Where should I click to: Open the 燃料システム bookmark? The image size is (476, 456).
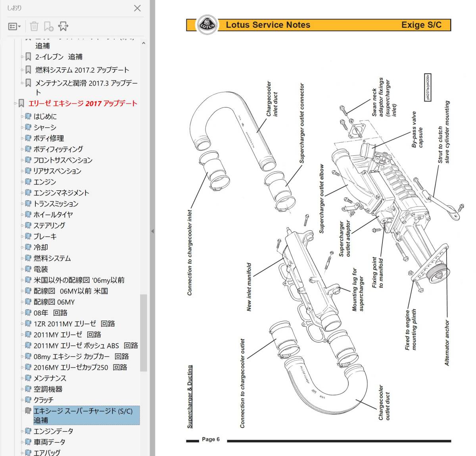[x=52, y=258]
